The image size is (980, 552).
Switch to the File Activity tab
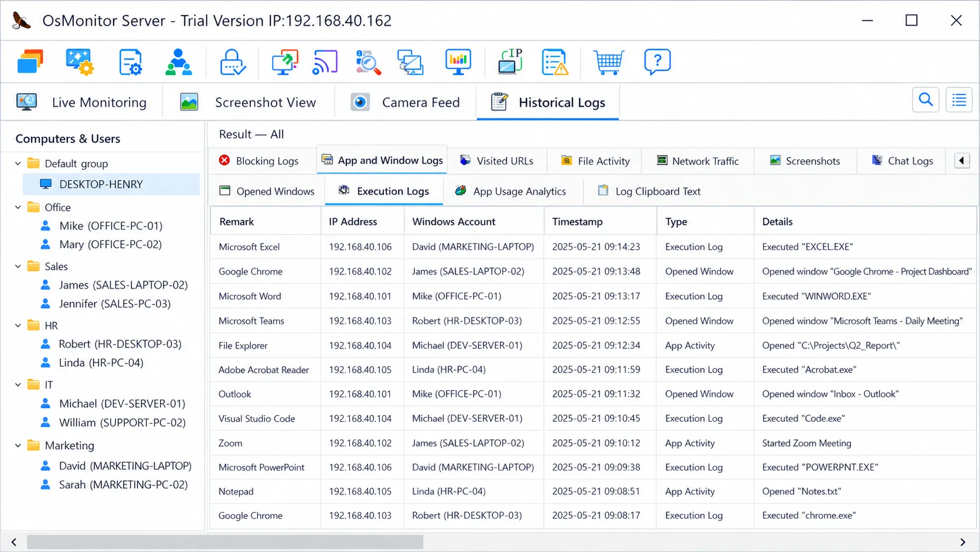tap(595, 161)
